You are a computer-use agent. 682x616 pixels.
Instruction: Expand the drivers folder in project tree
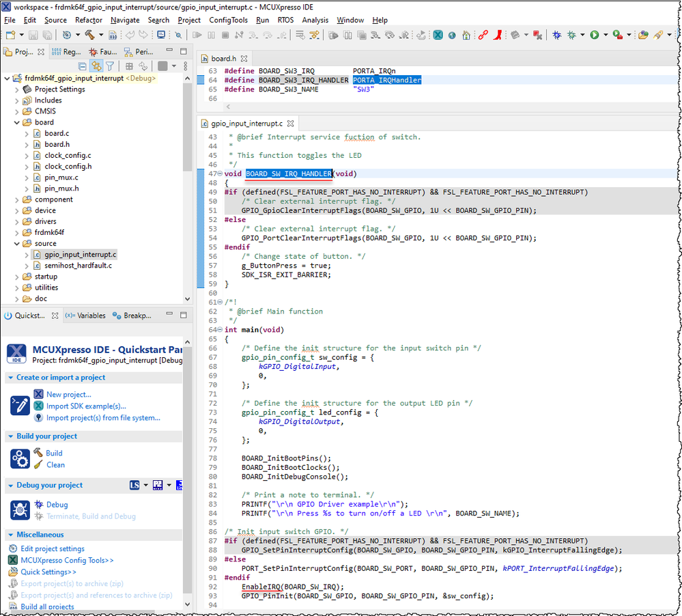click(x=16, y=221)
